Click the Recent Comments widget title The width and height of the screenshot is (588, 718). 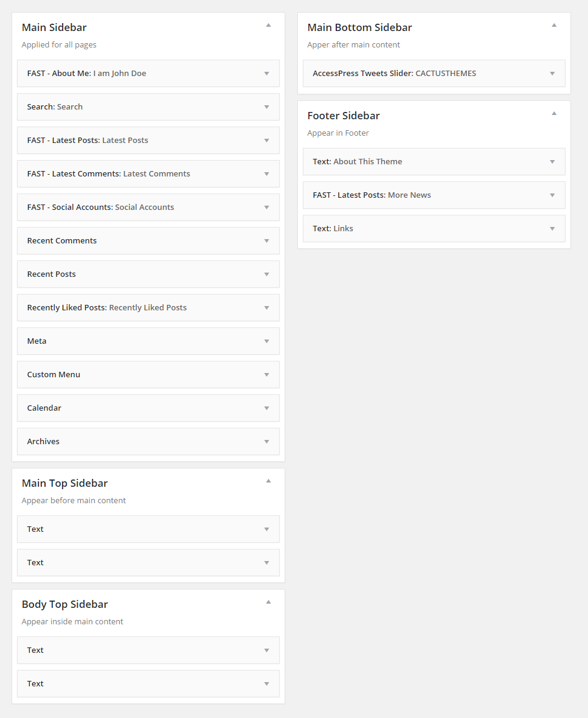pyautogui.click(x=62, y=241)
